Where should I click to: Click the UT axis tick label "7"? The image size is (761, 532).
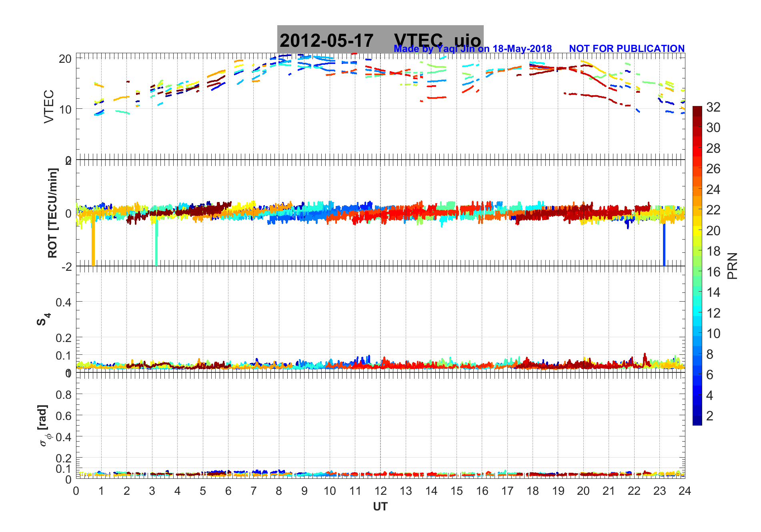point(254,491)
